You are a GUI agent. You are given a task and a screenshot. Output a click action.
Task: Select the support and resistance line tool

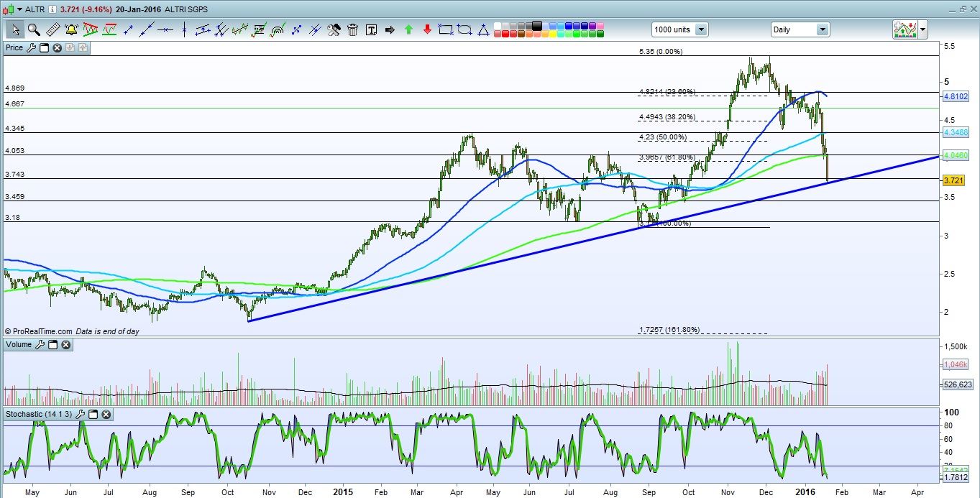(x=109, y=29)
